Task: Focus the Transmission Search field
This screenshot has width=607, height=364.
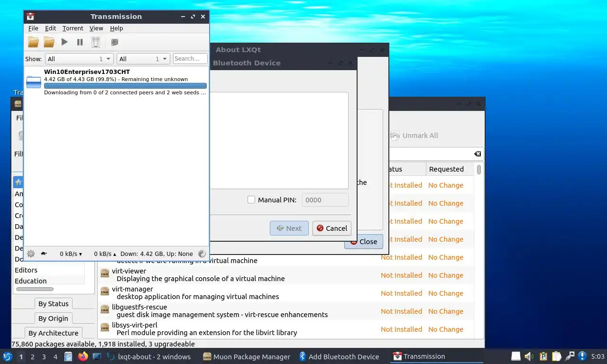Action: [190, 59]
